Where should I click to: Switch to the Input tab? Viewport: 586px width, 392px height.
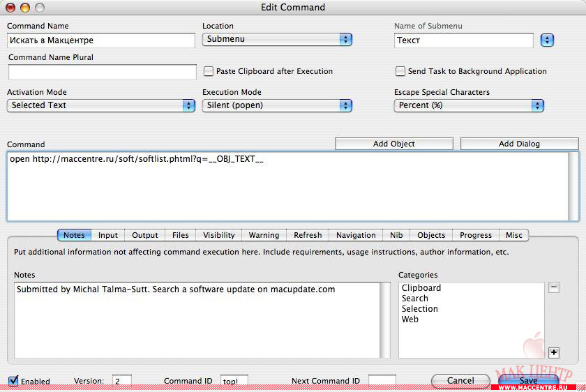pos(108,235)
